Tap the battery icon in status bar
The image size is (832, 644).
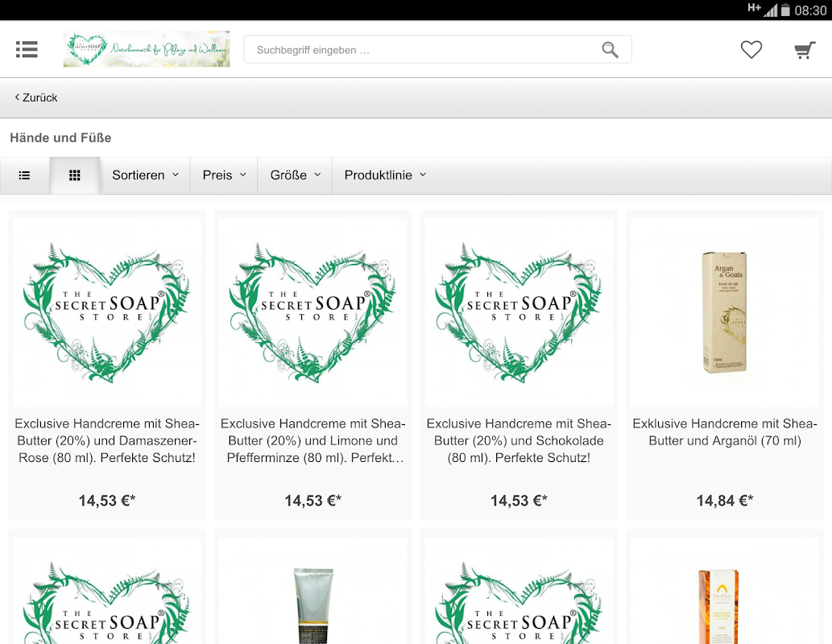[x=785, y=10]
